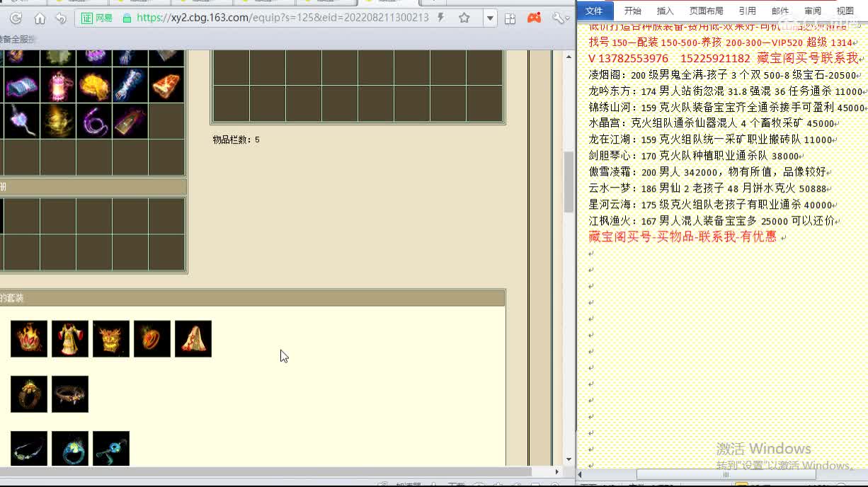Click the 傲雪凌霜 200男人 line

pos(708,172)
